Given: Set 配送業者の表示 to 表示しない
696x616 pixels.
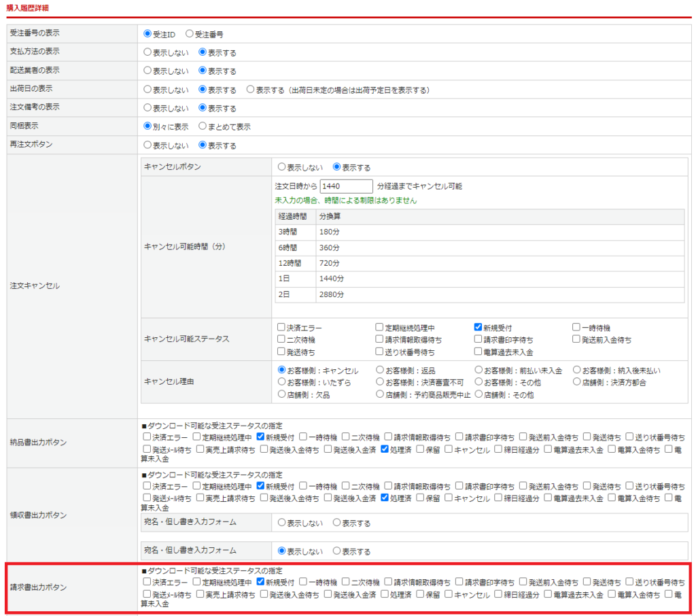Looking at the screenshot, I should [147, 71].
